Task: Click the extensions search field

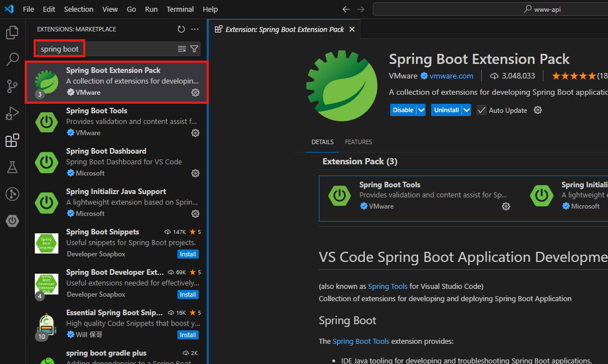Action: [118, 49]
